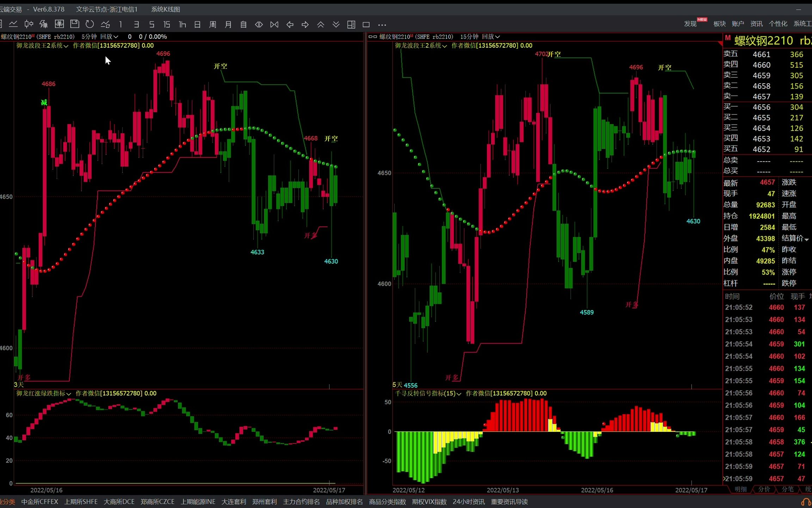Click the compress K-line width icon

(274, 24)
